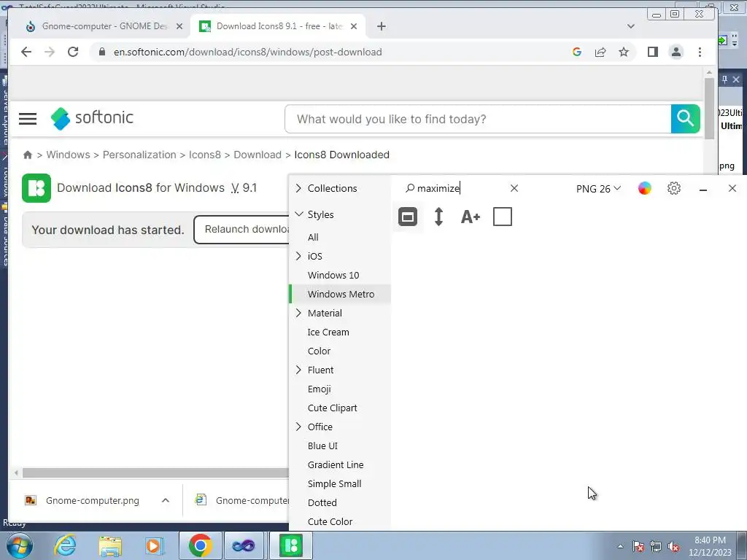
Task: Go to Softonic home breadcrumb icon
Action: [28, 155]
